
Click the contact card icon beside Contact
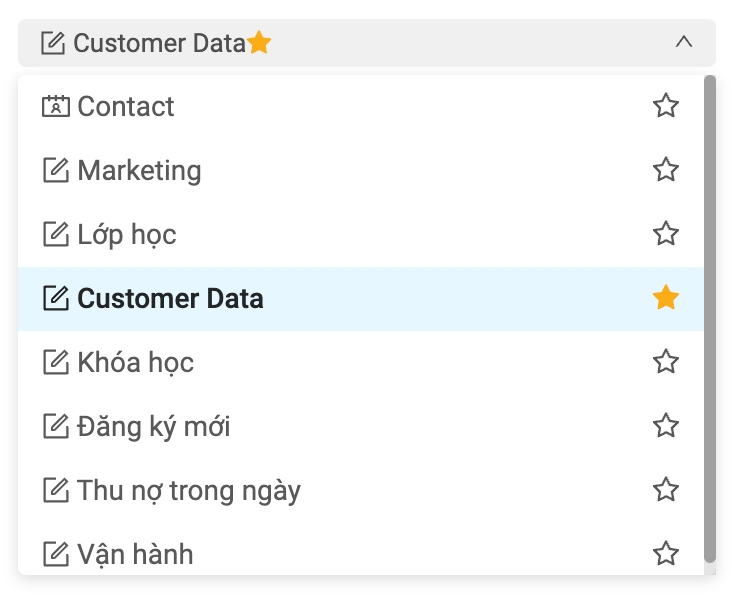56,107
